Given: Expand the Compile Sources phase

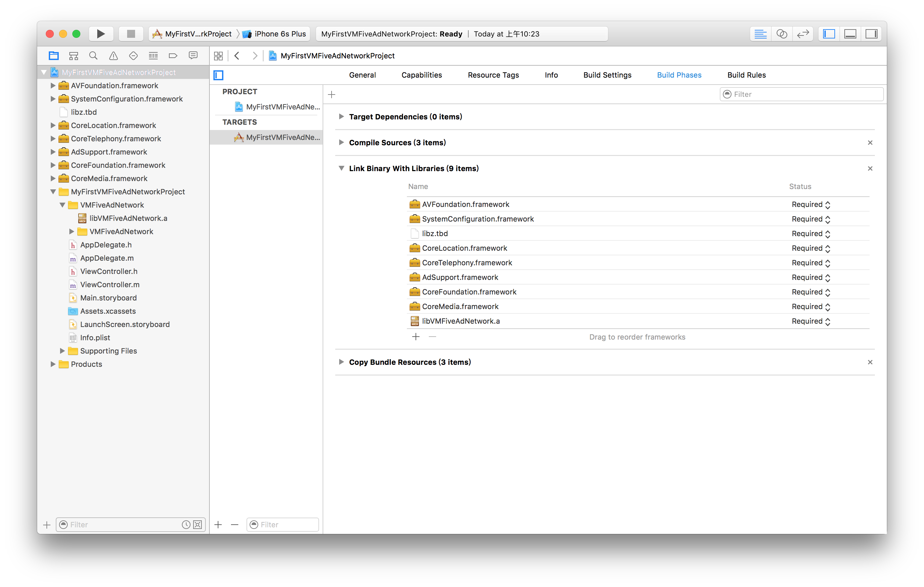Looking at the screenshot, I should pyautogui.click(x=341, y=143).
